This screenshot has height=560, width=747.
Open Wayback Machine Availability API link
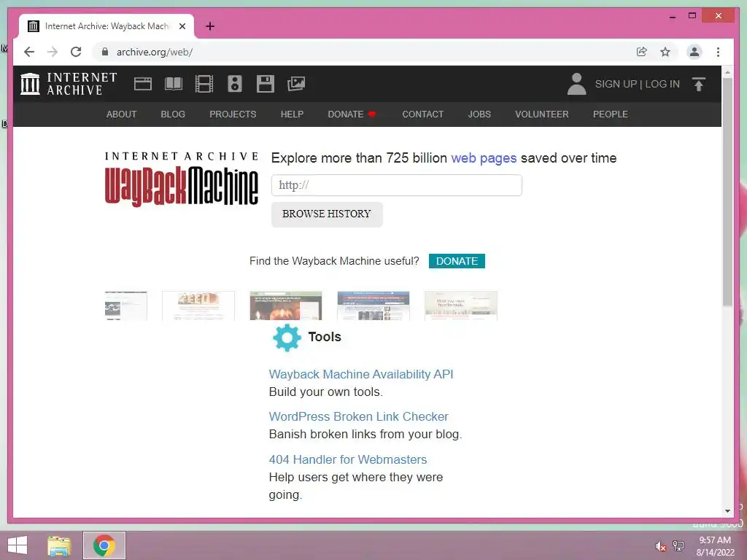click(x=361, y=374)
